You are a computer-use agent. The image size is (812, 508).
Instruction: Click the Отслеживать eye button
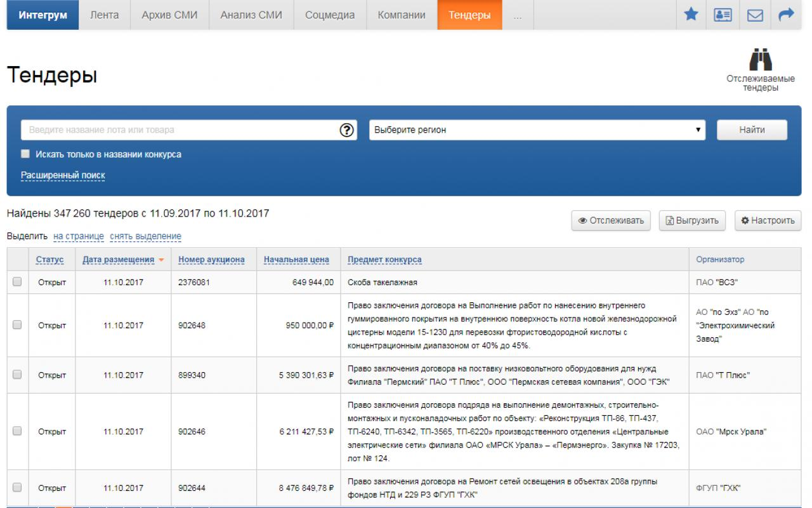point(611,221)
